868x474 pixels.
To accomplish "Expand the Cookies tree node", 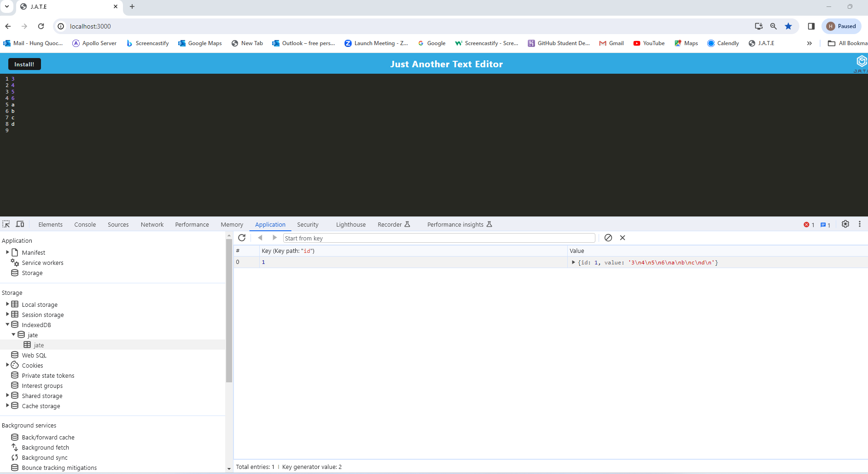I will pos(7,365).
